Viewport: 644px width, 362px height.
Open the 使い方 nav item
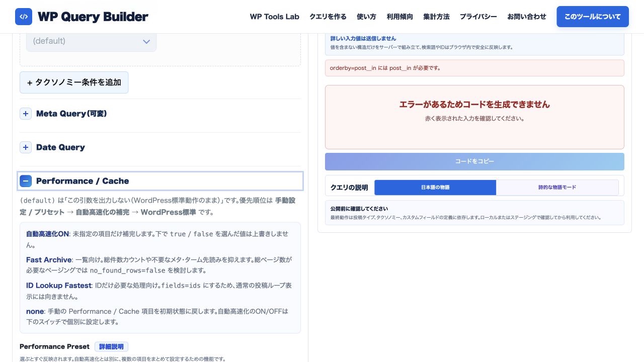366,17
